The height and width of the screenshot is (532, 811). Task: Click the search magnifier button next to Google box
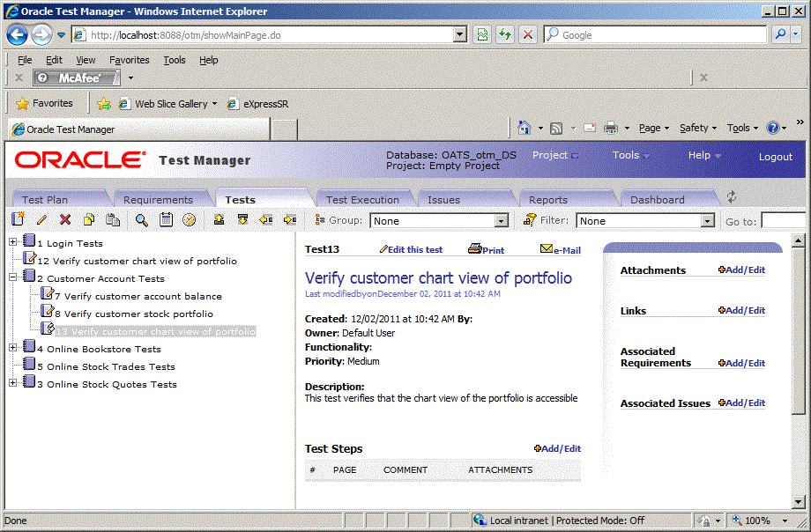[780, 34]
